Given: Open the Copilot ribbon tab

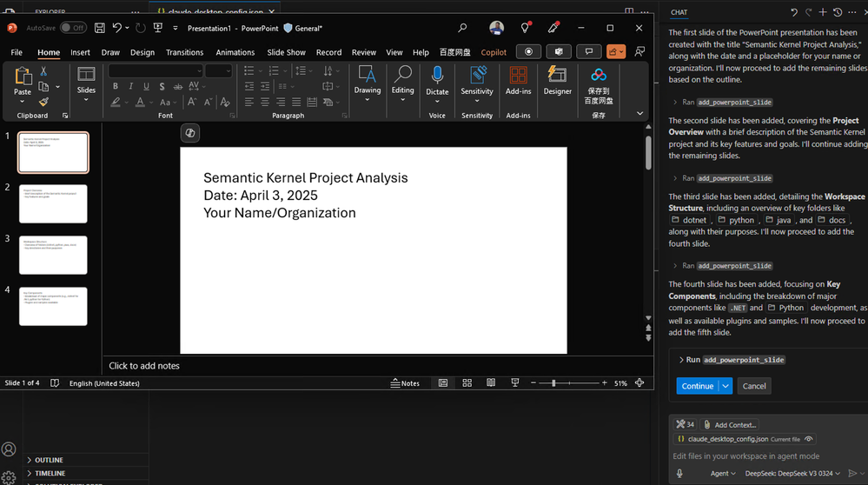Looking at the screenshot, I should pos(494,52).
